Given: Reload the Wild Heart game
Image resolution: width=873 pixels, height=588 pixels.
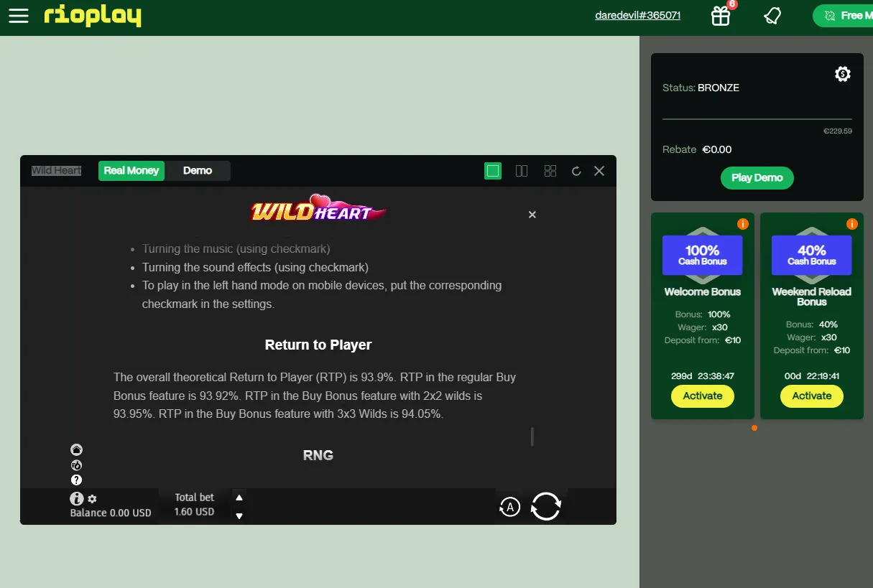Looking at the screenshot, I should 576,171.
